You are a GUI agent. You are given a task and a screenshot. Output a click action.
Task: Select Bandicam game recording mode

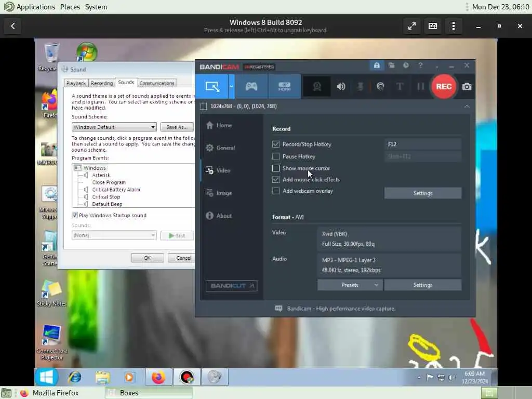click(251, 87)
